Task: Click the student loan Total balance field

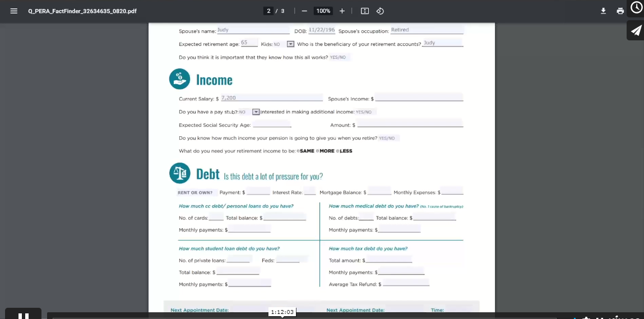Action: [x=238, y=271]
